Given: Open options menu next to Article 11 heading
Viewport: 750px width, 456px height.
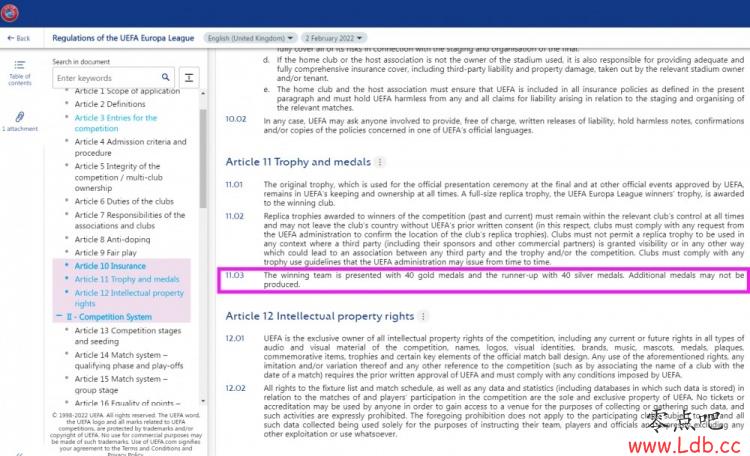Looking at the screenshot, I should [x=380, y=162].
